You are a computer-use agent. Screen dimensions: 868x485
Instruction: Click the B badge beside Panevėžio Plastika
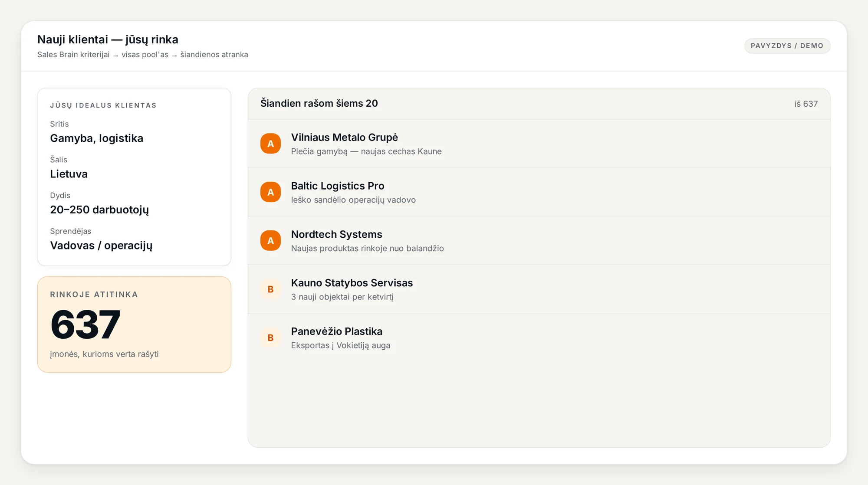(270, 338)
